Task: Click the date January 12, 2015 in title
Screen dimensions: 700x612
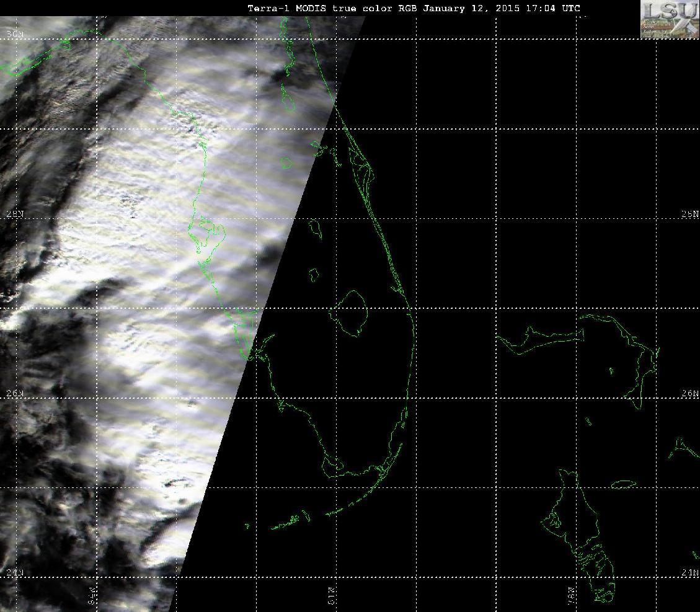Action: tap(471, 8)
